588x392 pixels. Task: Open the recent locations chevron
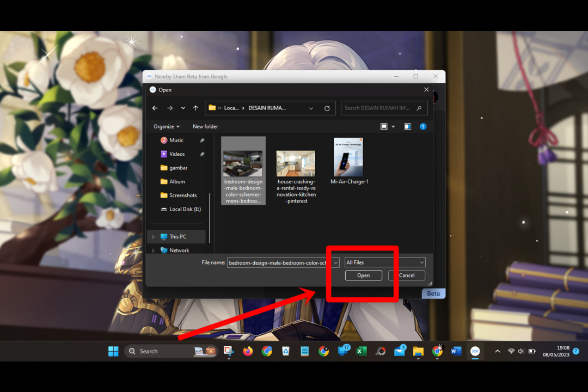point(183,108)
